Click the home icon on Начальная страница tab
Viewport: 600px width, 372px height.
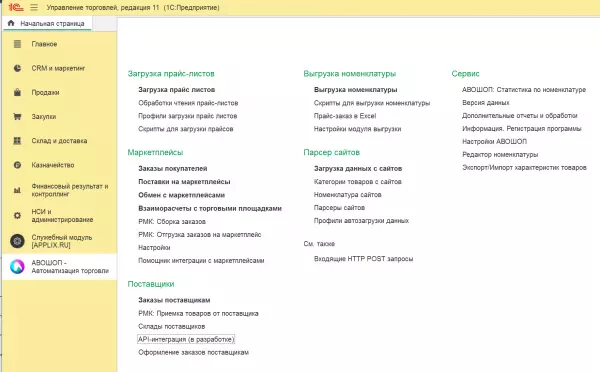point(11,23)
